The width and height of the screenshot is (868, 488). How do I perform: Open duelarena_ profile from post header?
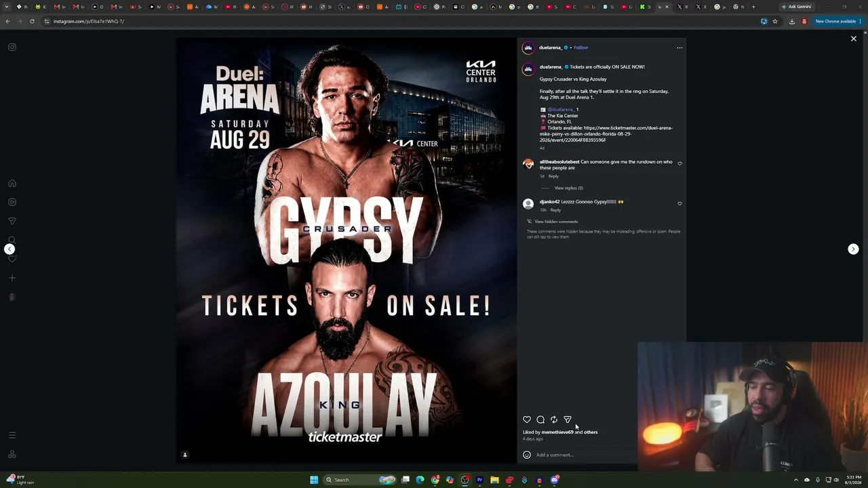coord(550,47)
